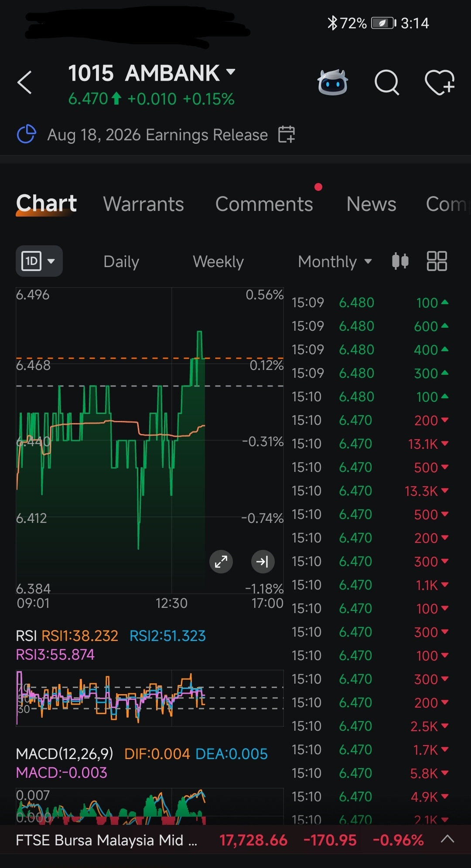
Task: Tap the battery status icon
Action: [x=383, y=23]
